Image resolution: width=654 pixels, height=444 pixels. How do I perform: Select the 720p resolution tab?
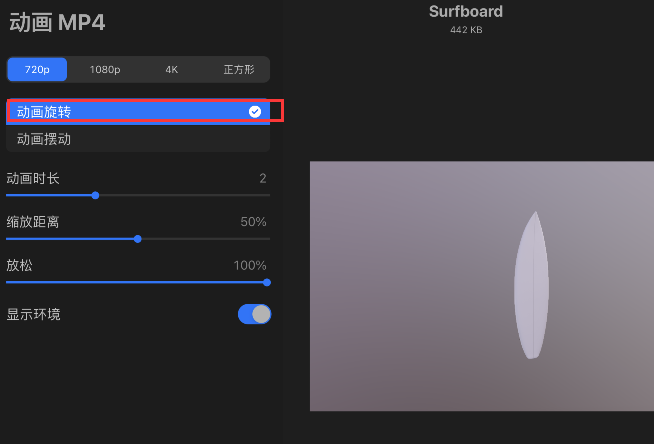[37, 70]
